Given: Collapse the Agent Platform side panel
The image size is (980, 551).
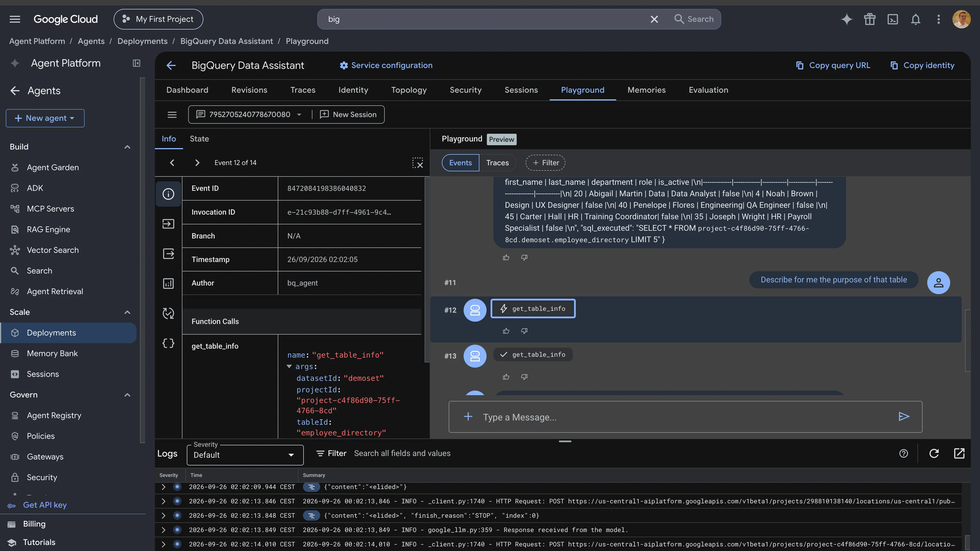Looking at the screenshot, I should pos(137,63).
